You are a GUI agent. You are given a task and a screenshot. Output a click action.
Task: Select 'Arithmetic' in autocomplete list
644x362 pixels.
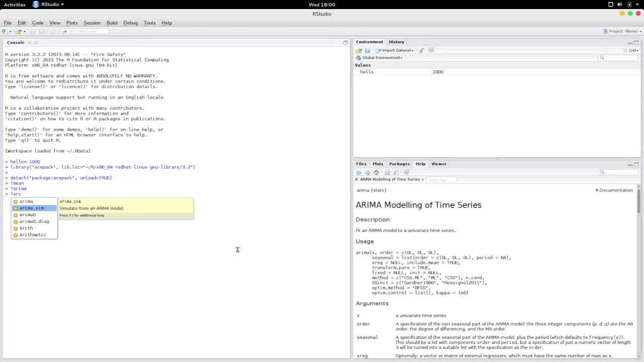click(x=34, y=235)
